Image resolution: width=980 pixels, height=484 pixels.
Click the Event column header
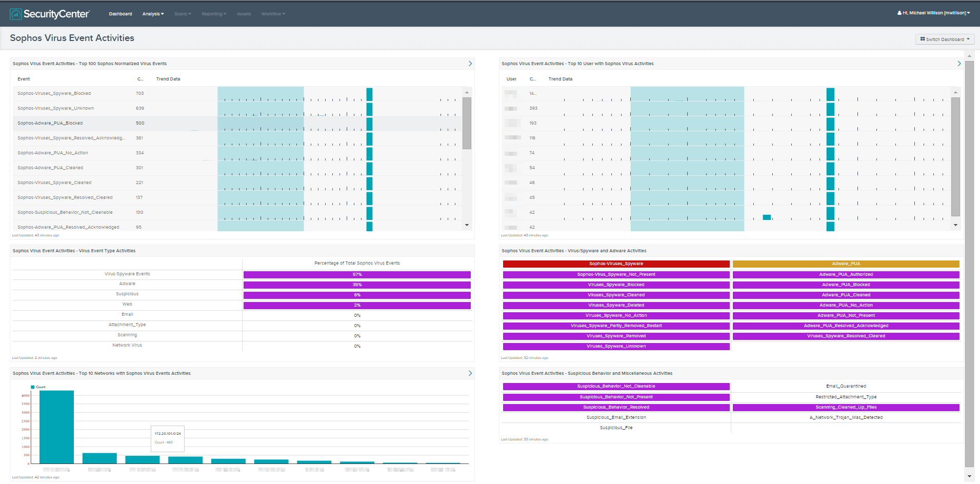[24, 79]
